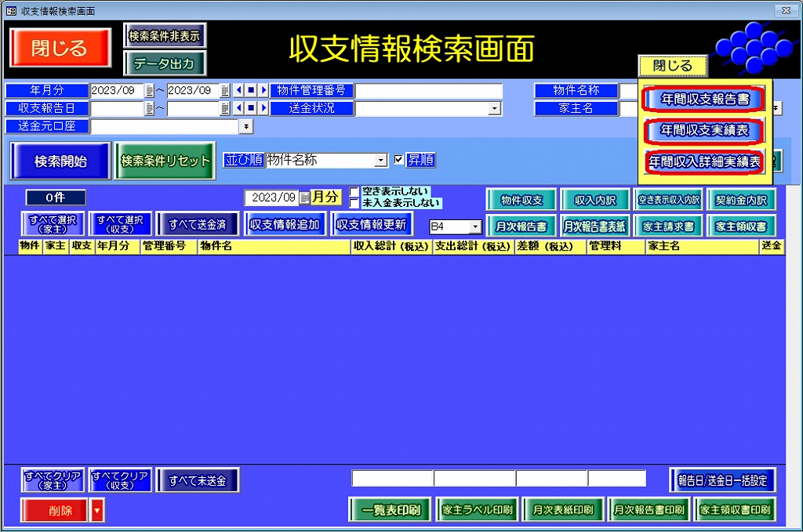
Task: Select 年間収支報告書 from popup menu
Action: click(x=705, y=100)
